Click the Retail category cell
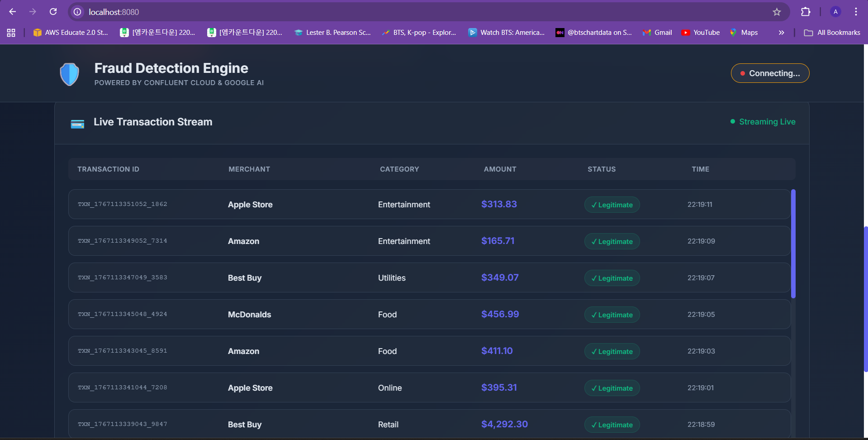The width and height of the screenshot is (868, 440). 388,425
